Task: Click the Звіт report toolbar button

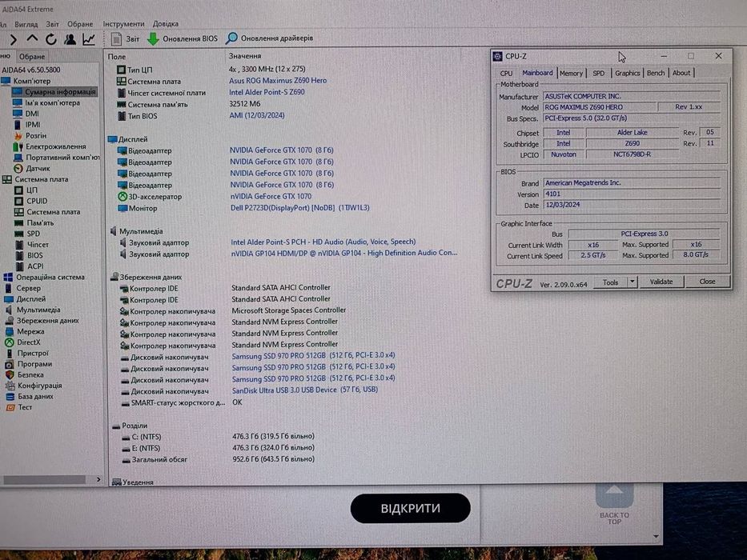Action: tap(125, 38)
